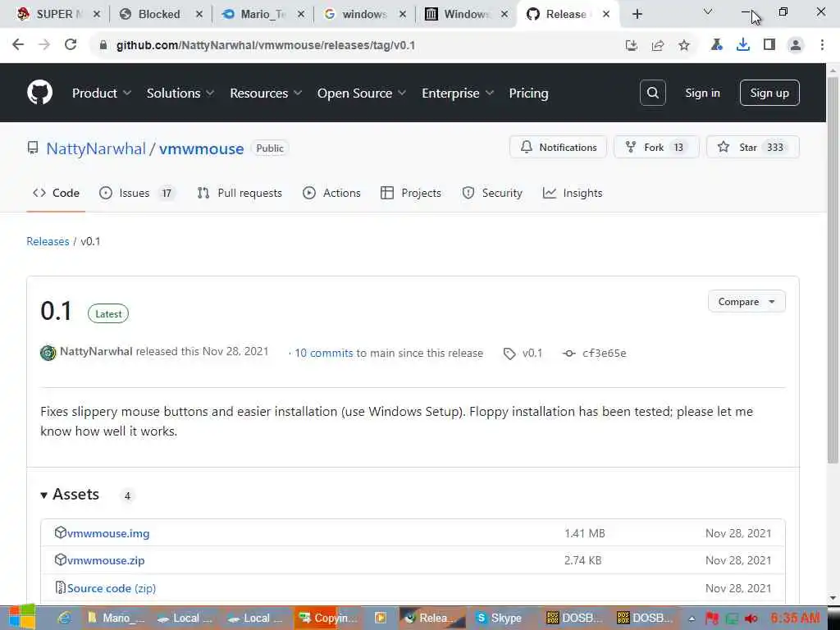Star the vmwmouse repository
Viewport: 840px width, 630px height.
753,147
